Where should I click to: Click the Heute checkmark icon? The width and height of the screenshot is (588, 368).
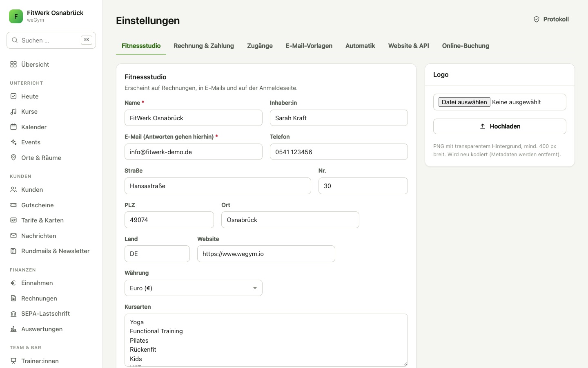pyautogui.click(x=13, y=96)
